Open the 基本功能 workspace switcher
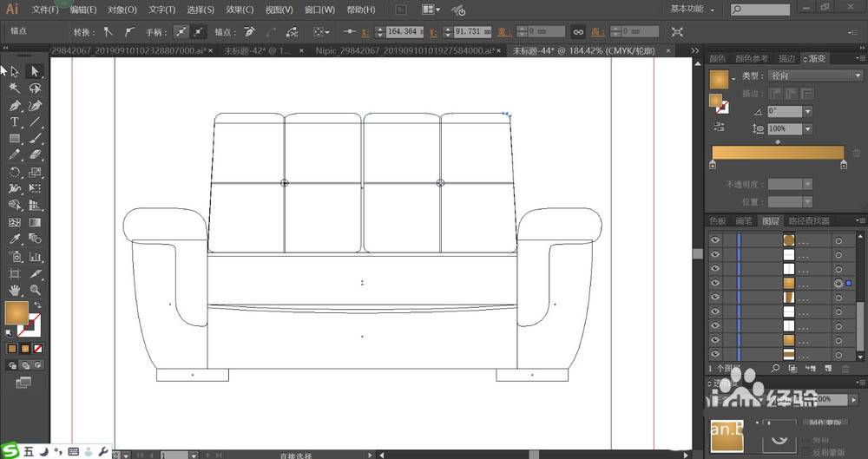This screenshot has height=459, width=868. [x=694, y=9]
